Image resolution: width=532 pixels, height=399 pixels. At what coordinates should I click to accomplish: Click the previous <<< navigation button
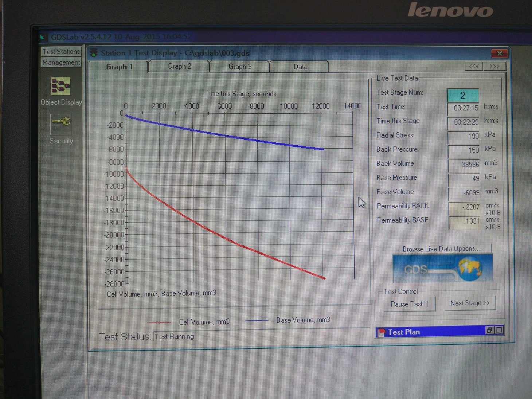tap(474, 66)
